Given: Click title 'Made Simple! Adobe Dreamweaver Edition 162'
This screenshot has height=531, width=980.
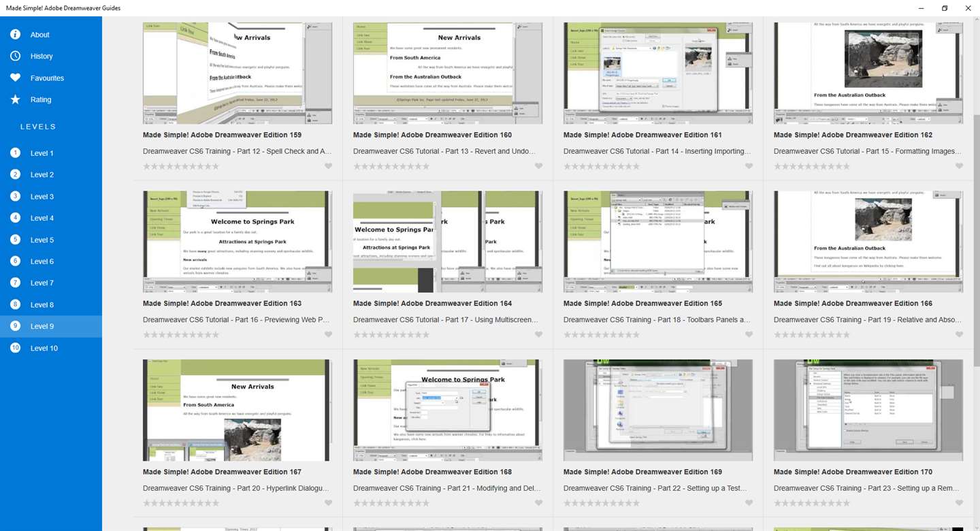Looking at the screenshot, I should 853,135.
